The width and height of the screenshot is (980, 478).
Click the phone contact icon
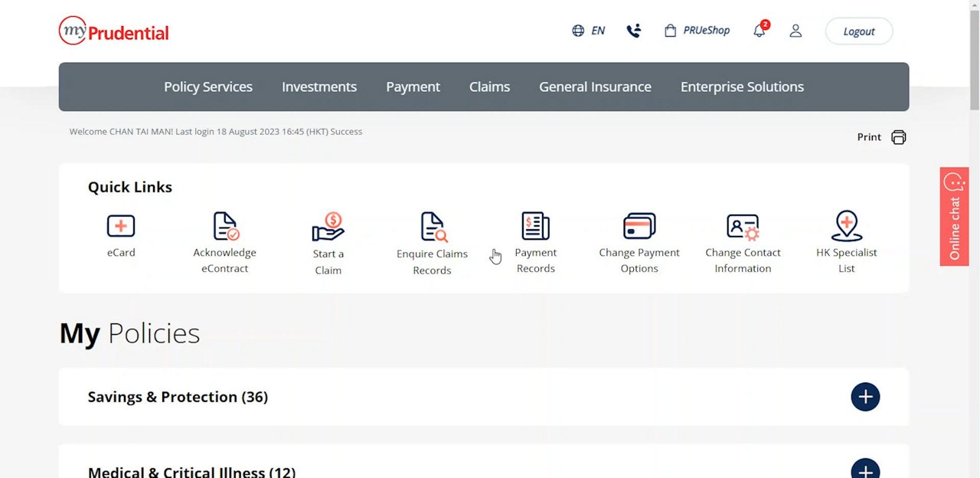[x=633, y=31]
